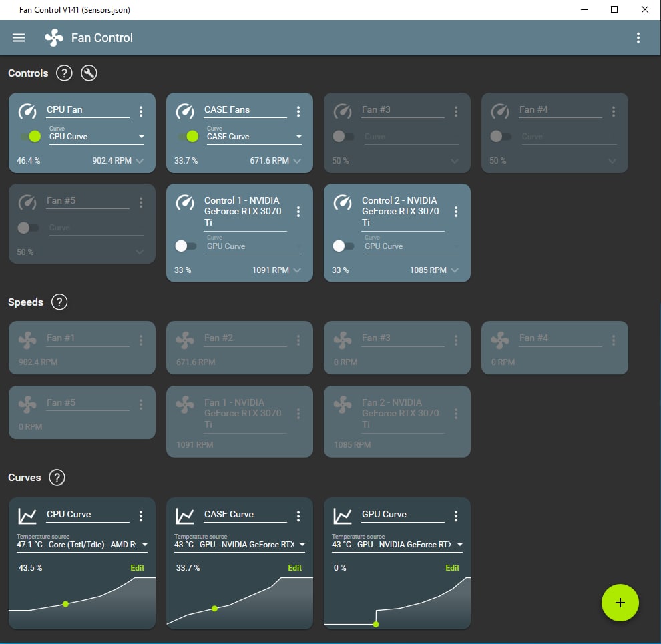Edit the CASE Curve graph
This screenshot has width=661, height=644.
[294, 568]
